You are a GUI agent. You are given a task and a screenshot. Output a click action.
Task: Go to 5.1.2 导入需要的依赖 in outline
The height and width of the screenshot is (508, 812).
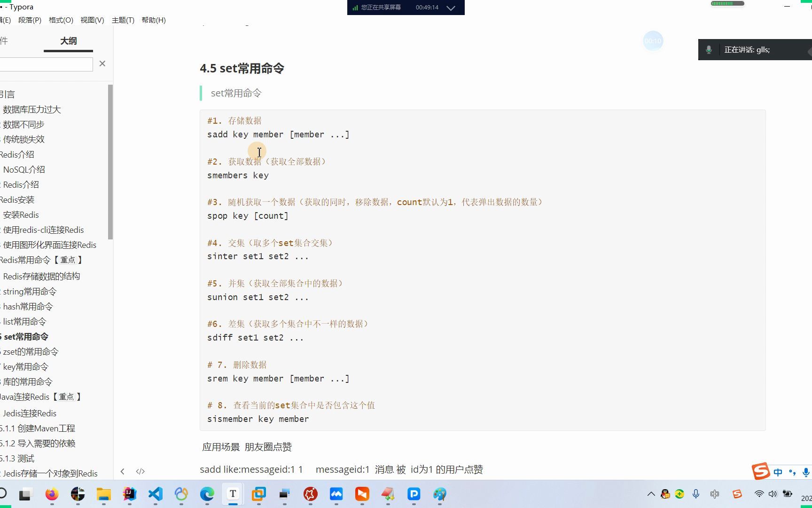pyautogui.click(x=38, y=444)
